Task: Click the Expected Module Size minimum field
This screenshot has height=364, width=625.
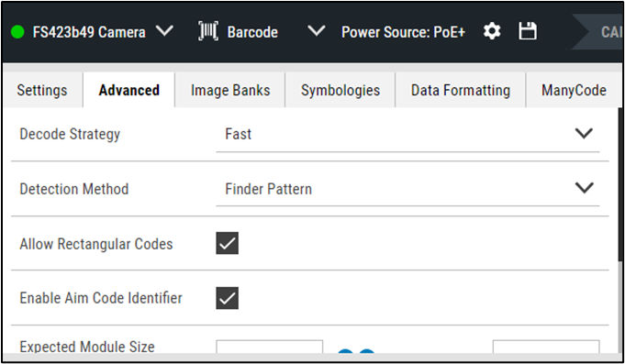Action: click(270, 347)
